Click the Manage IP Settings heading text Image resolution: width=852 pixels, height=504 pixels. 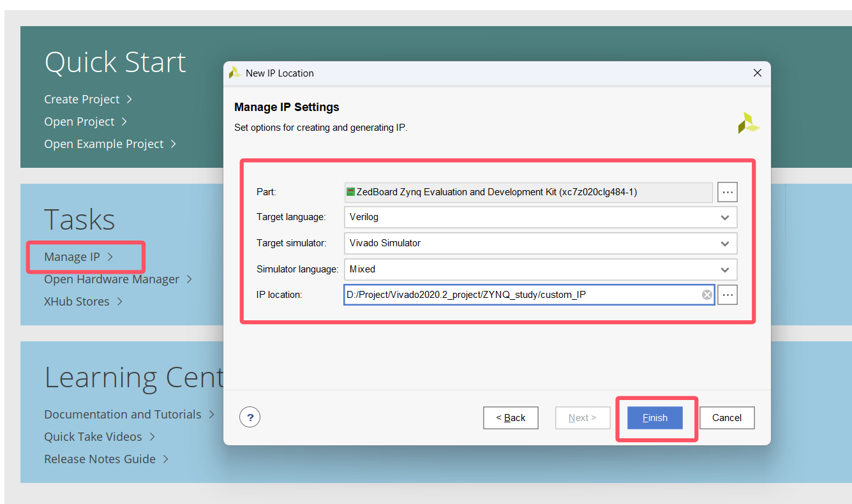(x=287, y=107)
